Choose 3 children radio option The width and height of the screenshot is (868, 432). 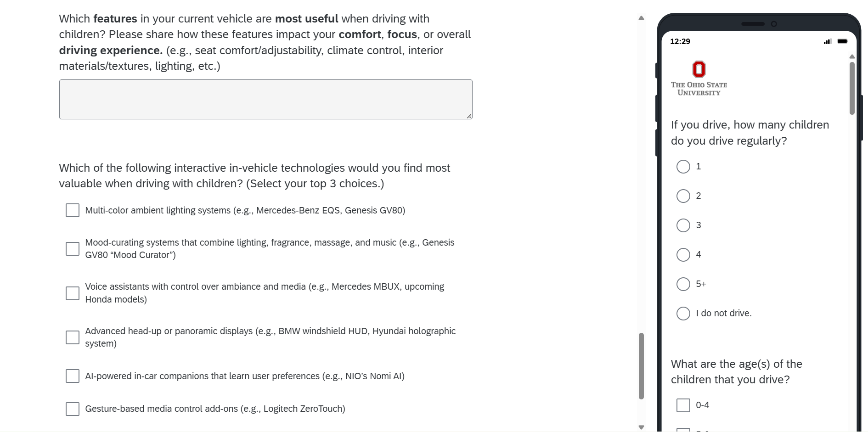(683, 225)
